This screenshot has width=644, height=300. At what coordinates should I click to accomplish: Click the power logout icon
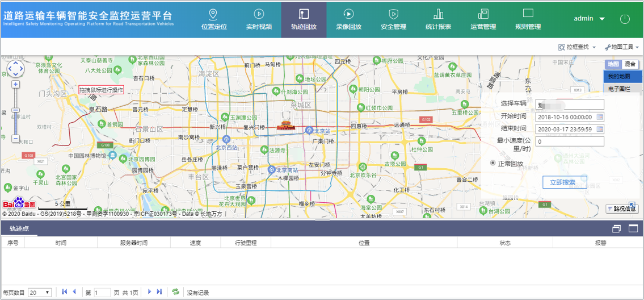coord(625,19)
